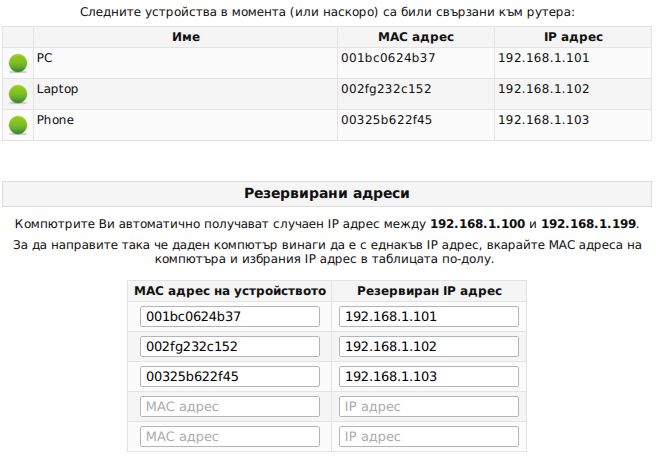Click the last empty MAC адрес field
The height and width of the screenshot is (466, 656).
(x=230, y=437)
